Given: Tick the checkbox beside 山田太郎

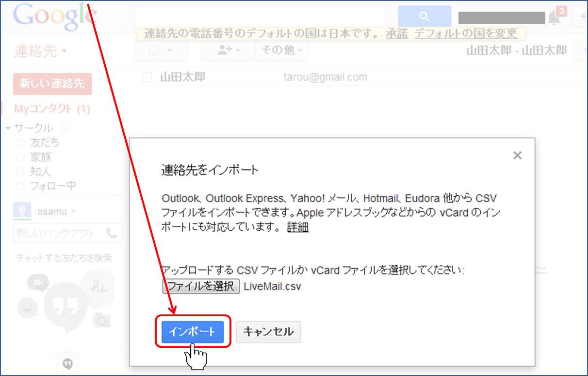Looking at the screenshot, I should (x=147, y=77).
